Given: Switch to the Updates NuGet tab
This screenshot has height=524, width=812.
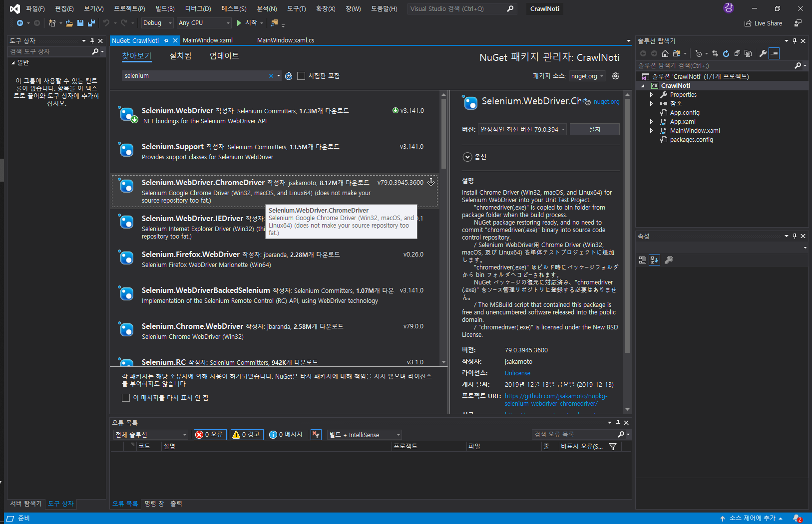Looking at the screenshot, I should click(x=224, y=56).
